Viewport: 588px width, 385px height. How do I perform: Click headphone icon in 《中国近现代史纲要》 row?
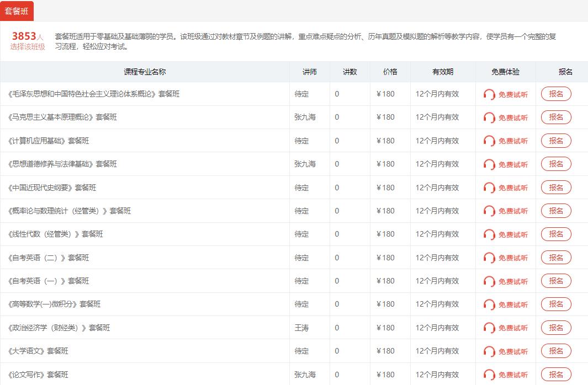coord(489,188)
